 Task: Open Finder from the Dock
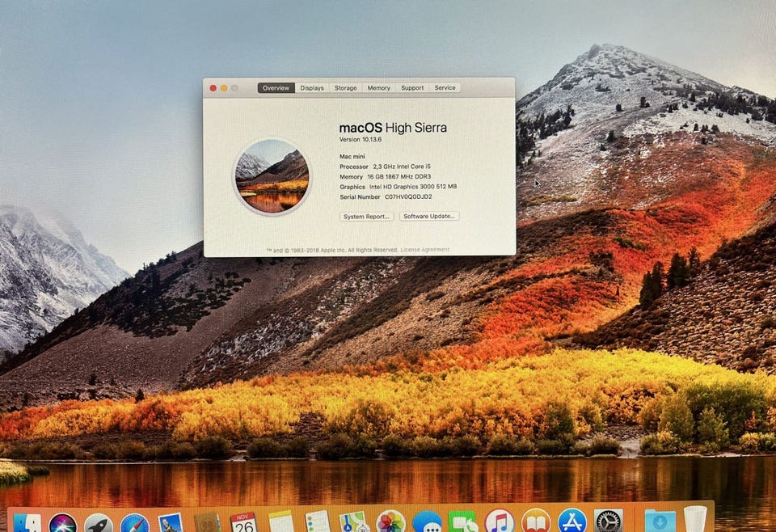click(x=27, y=524)
